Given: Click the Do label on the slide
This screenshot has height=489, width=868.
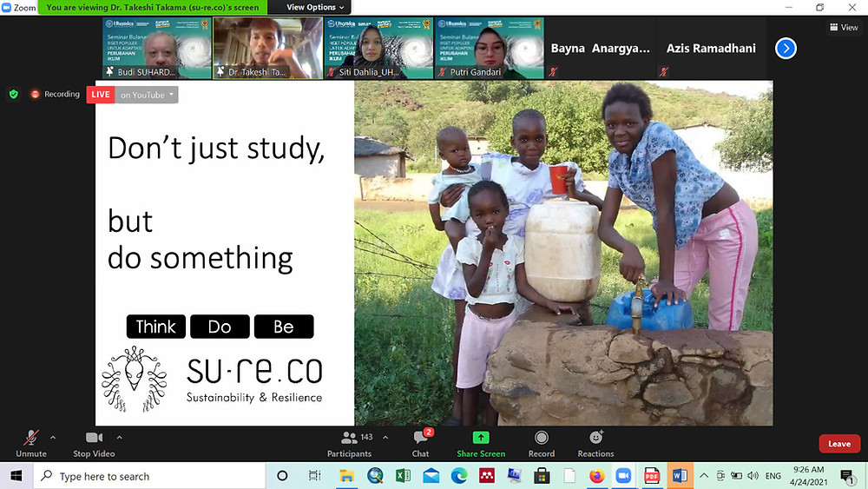Looking at the screenshot, I should (x=220, y=327).
